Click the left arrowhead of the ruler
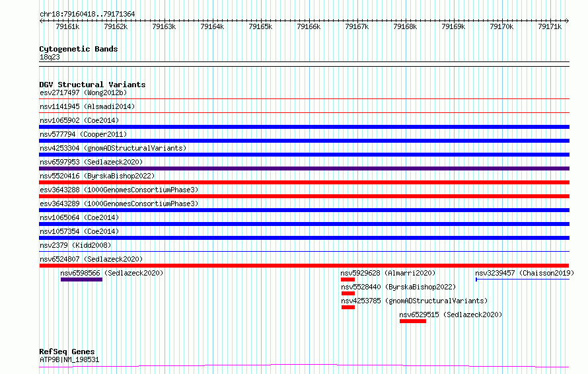588x374 pixels. click(x=41, y=20)
